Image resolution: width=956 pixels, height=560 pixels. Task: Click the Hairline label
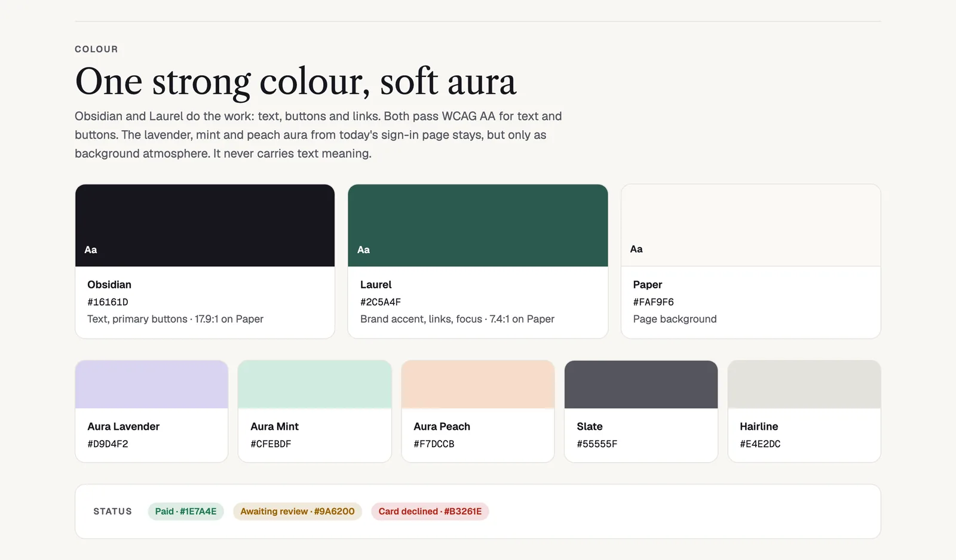(759, 426)
